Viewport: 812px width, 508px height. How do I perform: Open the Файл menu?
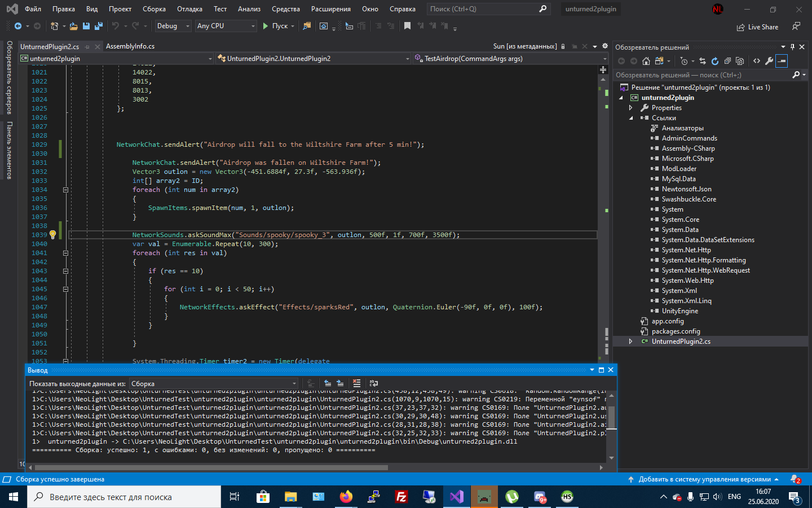33,9
